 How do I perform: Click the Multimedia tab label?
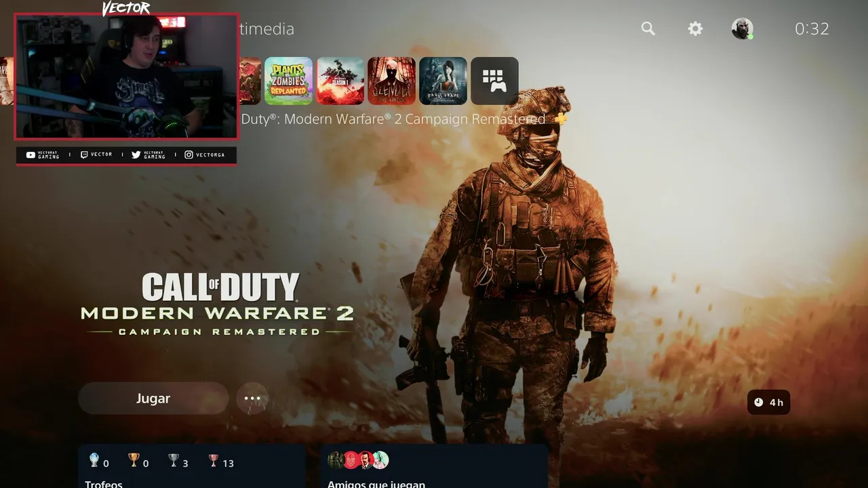tap(267, 29)
